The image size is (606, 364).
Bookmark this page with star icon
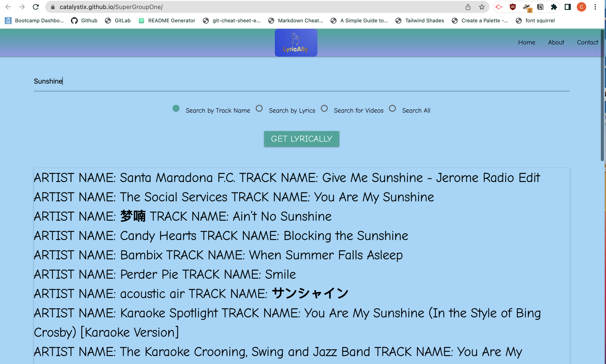click(482, 7)
